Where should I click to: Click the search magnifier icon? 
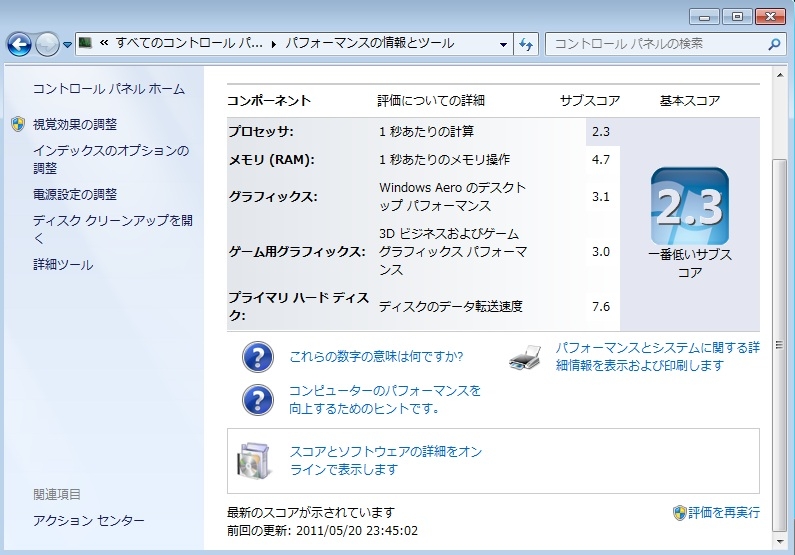(774, 44)
